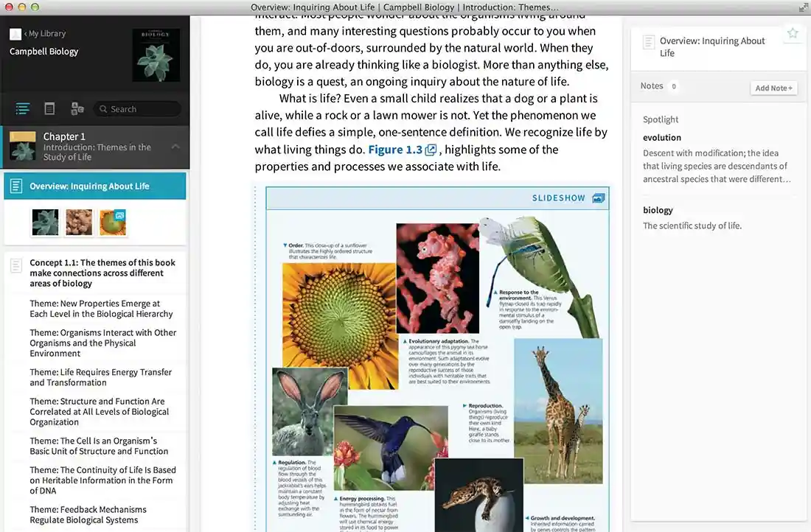Open the media gallery icon beside search

tap(77, 108)
